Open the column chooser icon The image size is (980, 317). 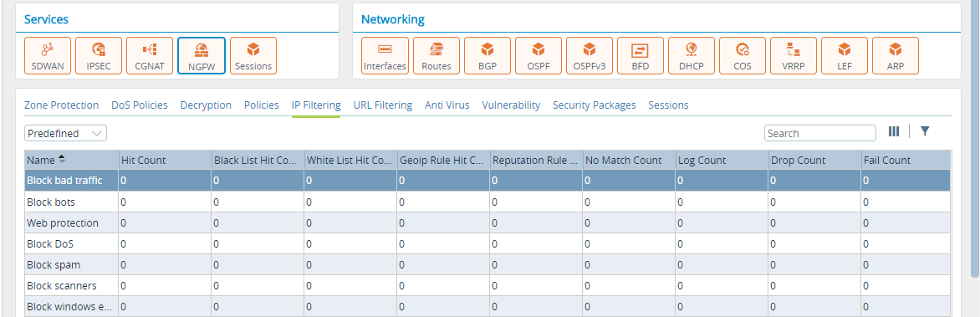coord(894,131)
